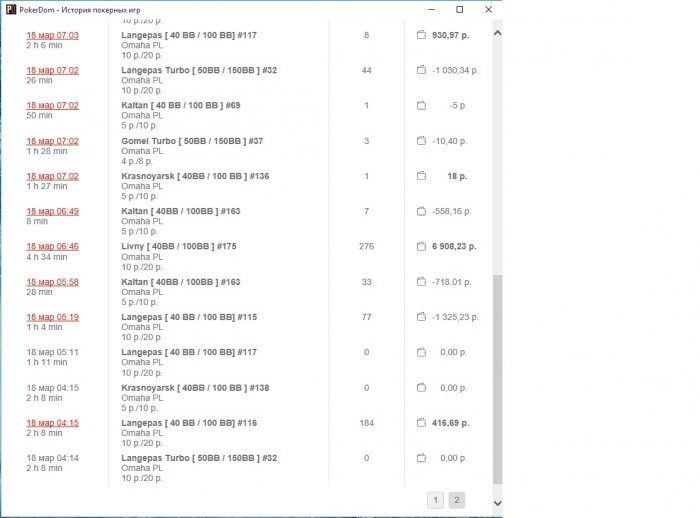Close the PokerDom history window
This screenshot has width=700, height=518.
click(488, 9)
